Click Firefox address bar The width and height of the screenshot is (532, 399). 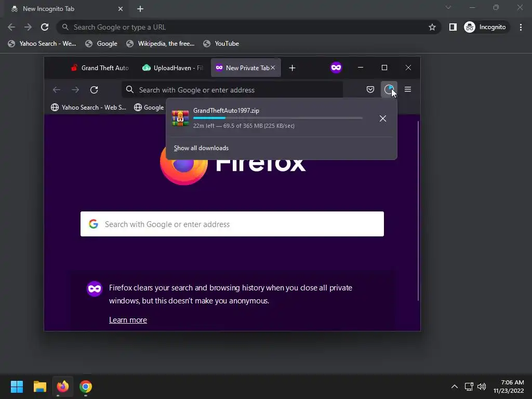point(232,90)
